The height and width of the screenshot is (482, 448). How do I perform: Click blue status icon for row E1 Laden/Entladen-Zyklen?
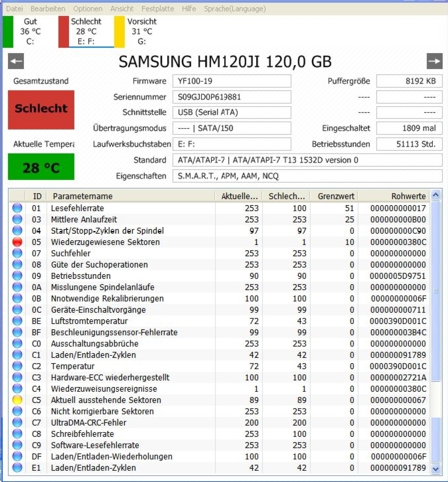[x=17, y=467]
